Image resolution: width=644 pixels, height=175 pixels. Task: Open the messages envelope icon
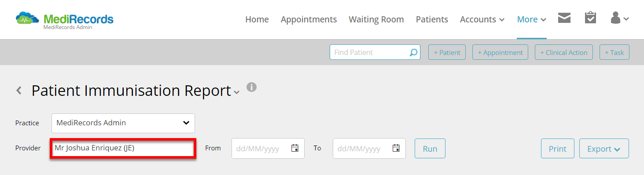(564, 18)
